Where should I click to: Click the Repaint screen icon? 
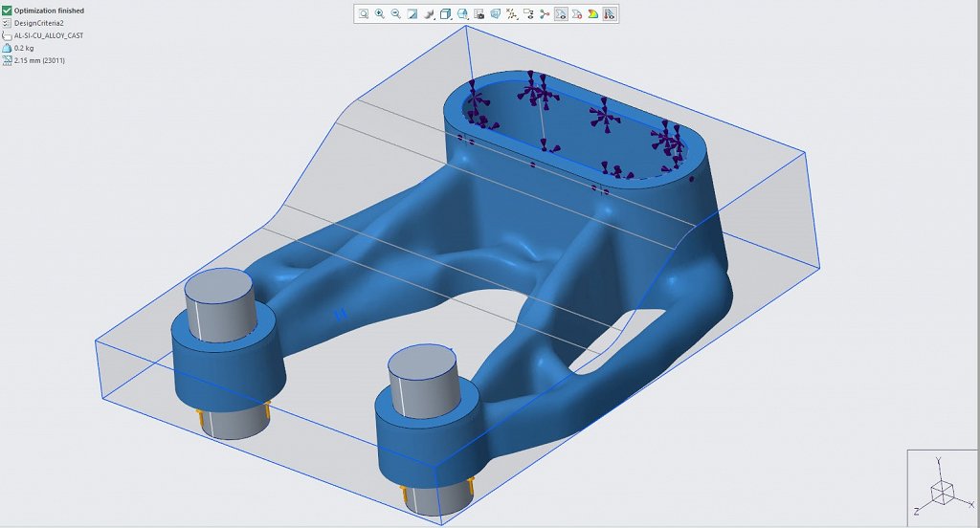tap(412, 14)
